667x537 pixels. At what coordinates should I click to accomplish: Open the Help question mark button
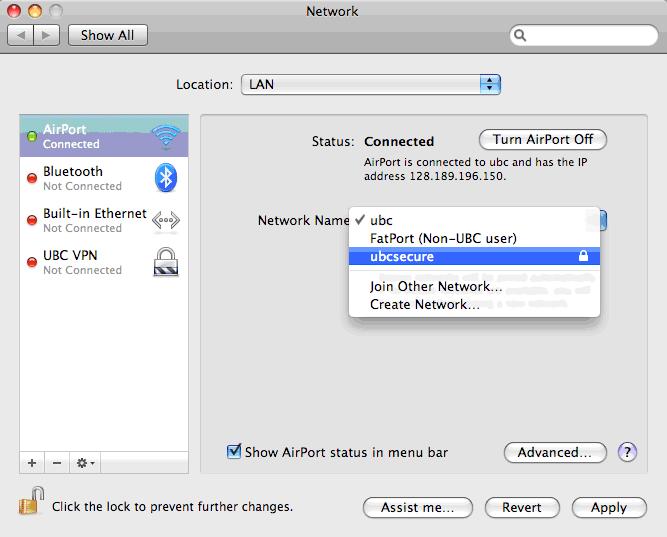click(x=627, y=452)
